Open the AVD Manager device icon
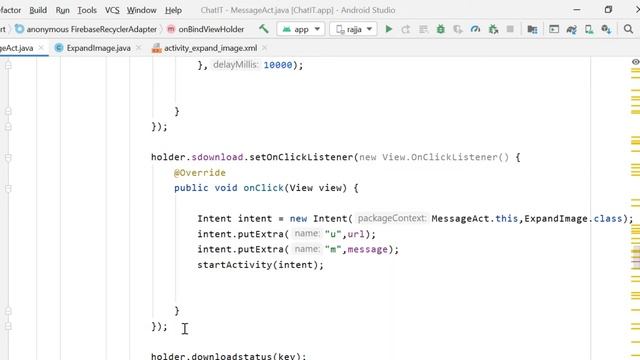 click(589, 29)
